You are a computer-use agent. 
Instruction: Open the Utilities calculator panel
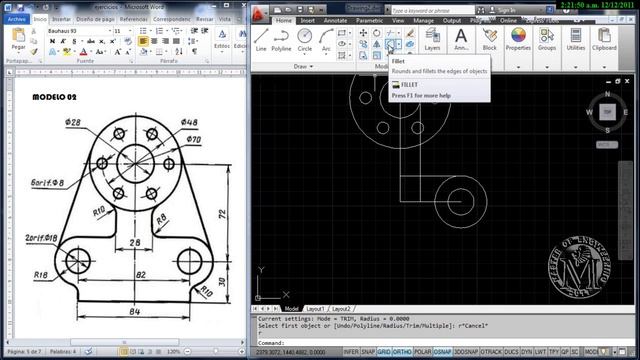tap(576, 40)
